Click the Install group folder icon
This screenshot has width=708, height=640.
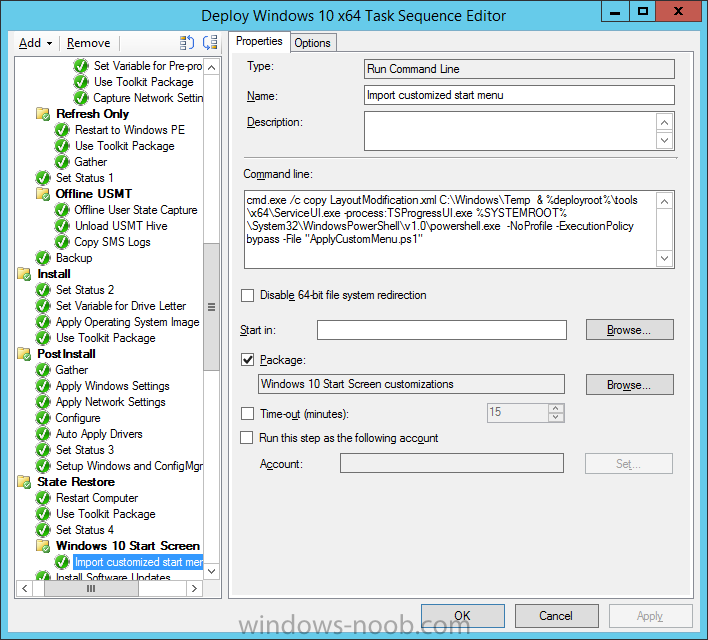point(24,274)
